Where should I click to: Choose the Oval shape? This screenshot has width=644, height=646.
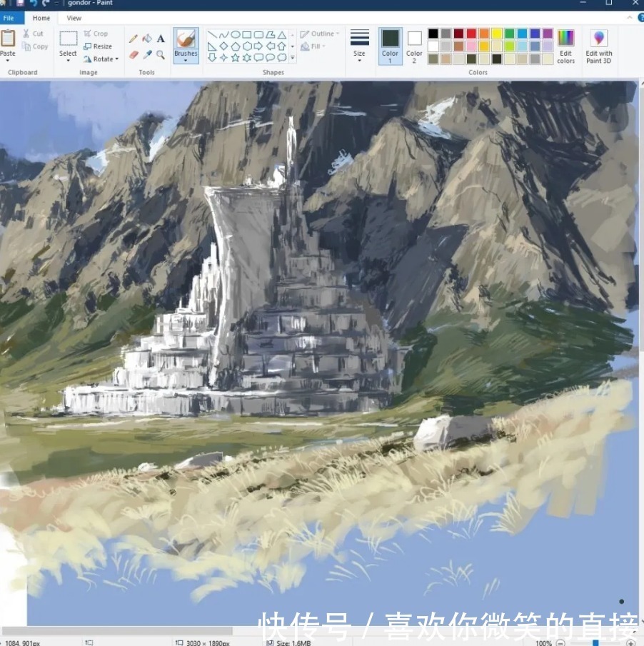(236, 33)
